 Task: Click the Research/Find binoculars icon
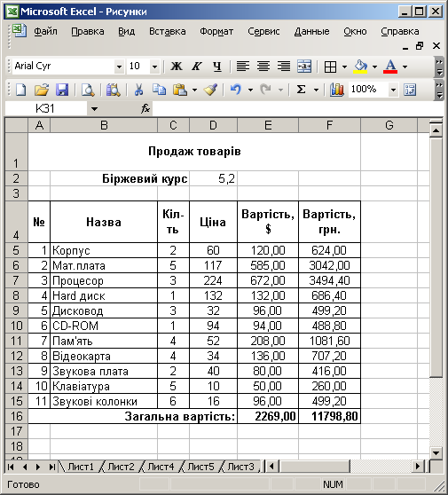pos(113,90)
